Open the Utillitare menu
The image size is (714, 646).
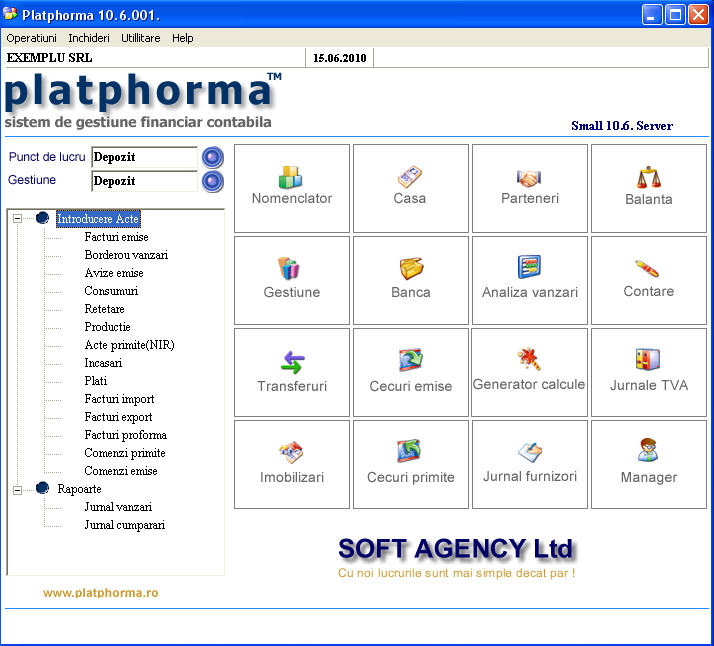point(140,38)
